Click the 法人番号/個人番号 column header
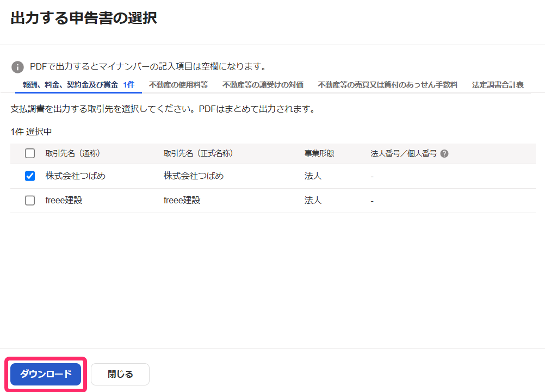The height and width of the screenshot is (392, 545). tap(404, 153)
